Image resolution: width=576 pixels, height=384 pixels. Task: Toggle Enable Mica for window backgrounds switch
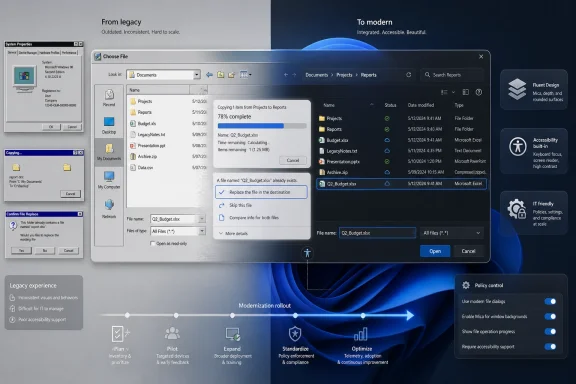(x=550, y=316)
